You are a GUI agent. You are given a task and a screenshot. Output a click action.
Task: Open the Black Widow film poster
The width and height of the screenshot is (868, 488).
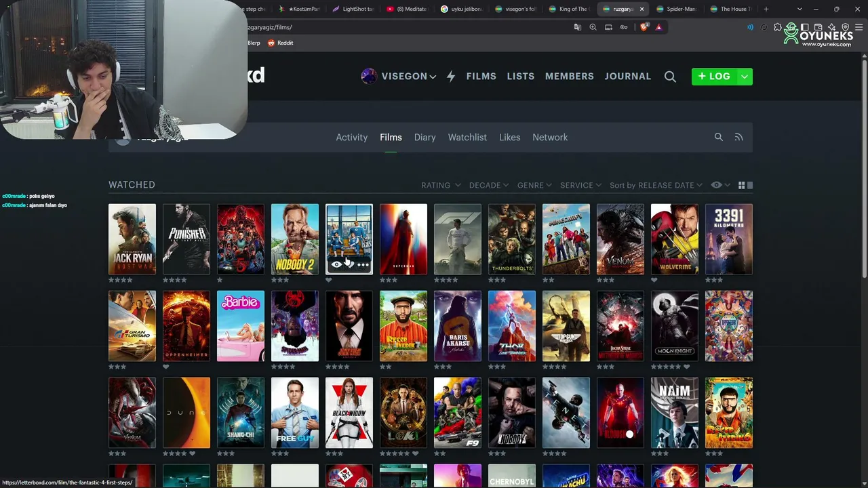(x=349, y=413)
